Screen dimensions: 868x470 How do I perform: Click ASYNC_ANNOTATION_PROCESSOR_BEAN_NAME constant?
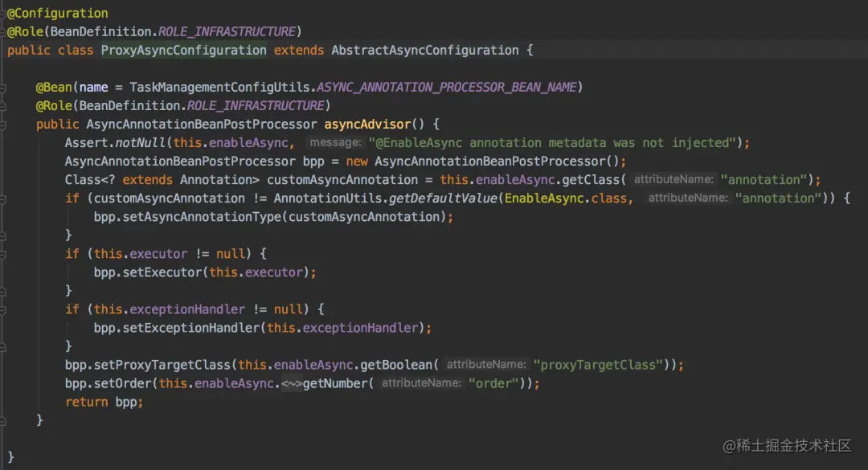[x=447, y=88]
